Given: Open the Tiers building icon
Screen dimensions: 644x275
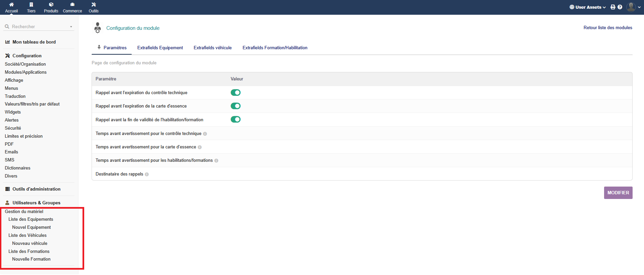Looking at the screenshot, I should (31, 5).
